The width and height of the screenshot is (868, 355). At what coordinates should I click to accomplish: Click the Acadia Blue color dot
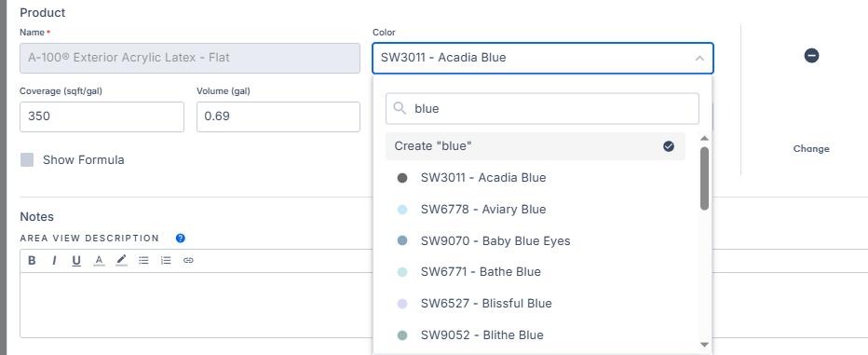[402, 178]
